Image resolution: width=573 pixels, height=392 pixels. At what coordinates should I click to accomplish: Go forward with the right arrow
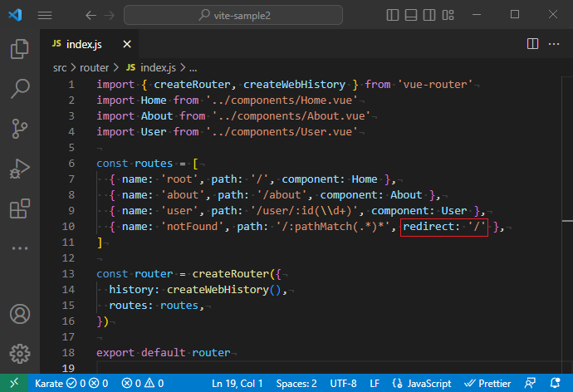110,15
